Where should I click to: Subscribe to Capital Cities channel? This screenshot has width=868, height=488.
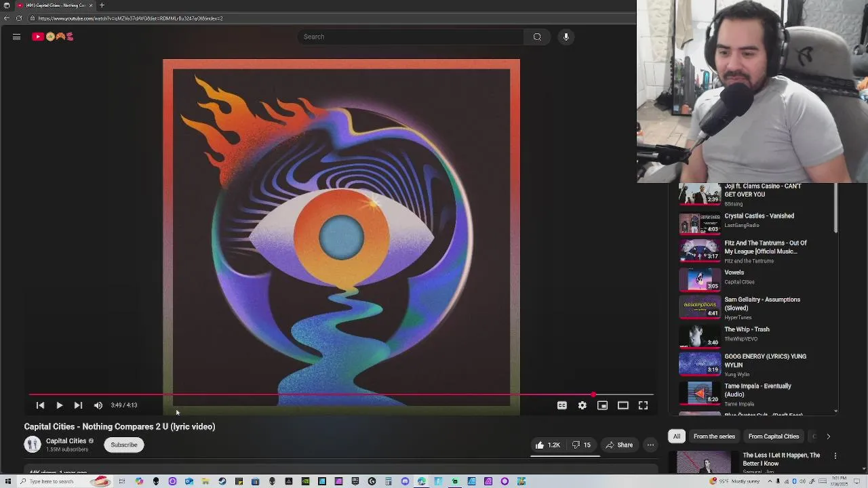point(124,445)
